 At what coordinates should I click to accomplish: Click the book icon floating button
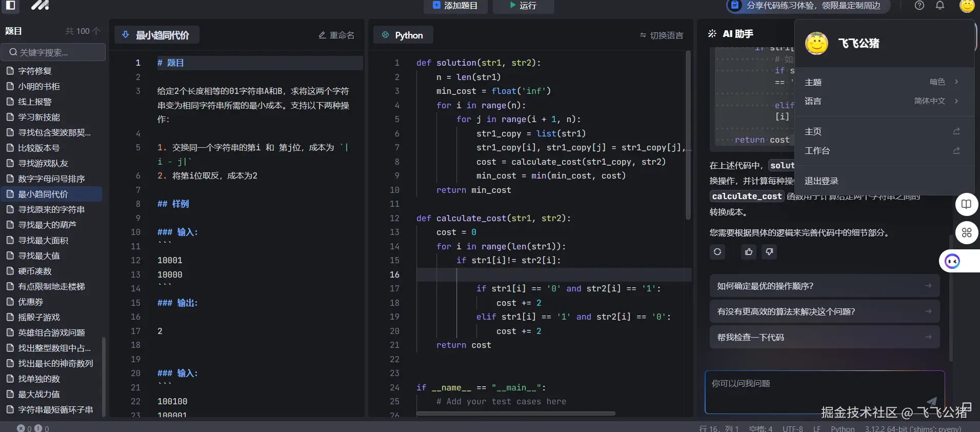tap(967, 204)
